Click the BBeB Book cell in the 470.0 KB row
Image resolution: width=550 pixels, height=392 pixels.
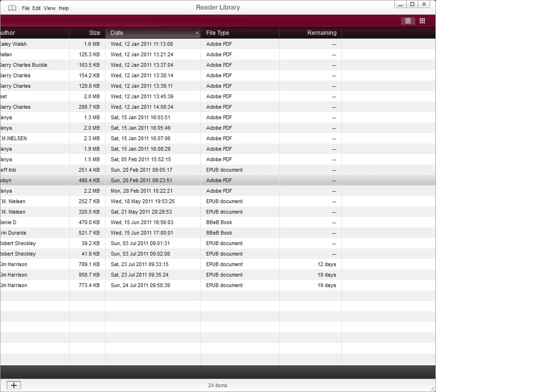[219, 223]
